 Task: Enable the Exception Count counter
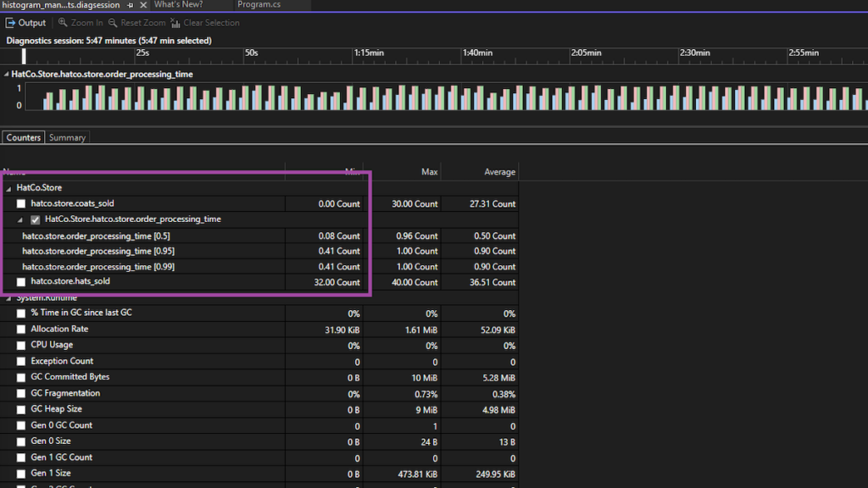[19, 361]
